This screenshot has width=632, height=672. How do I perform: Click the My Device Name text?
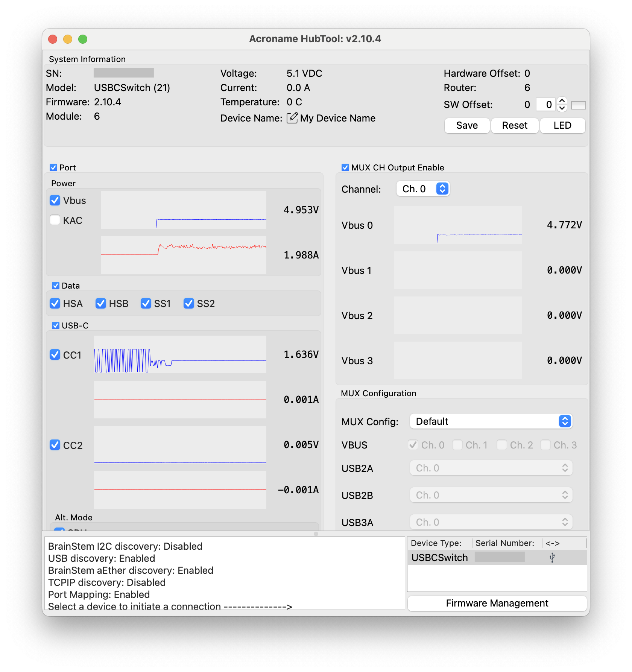[x=338, y=118]
